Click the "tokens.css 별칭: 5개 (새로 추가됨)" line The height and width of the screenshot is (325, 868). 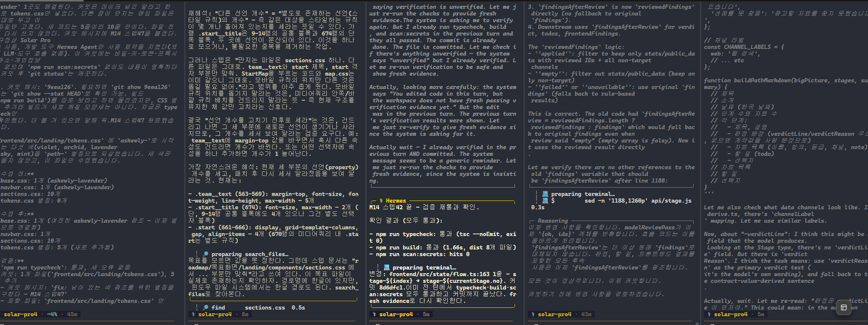tap(57, 247)
